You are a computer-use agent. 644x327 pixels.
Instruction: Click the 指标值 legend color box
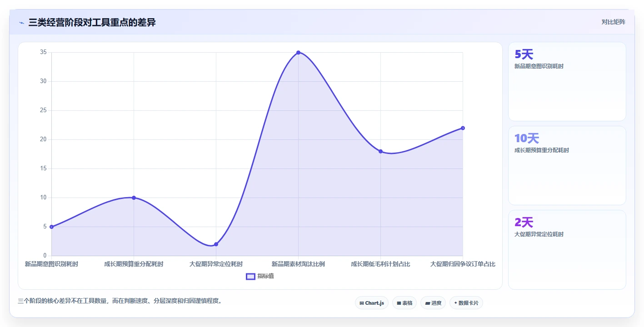click(250, 276)
